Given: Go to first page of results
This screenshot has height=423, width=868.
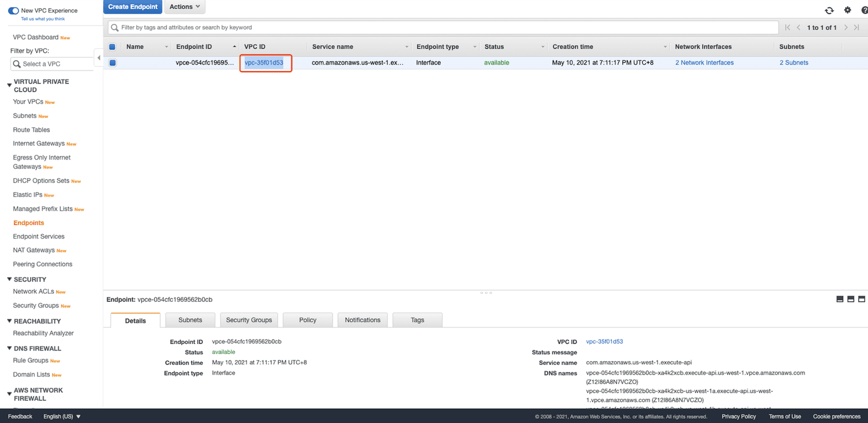Looking at the screenshot, I should coord(787,27).
